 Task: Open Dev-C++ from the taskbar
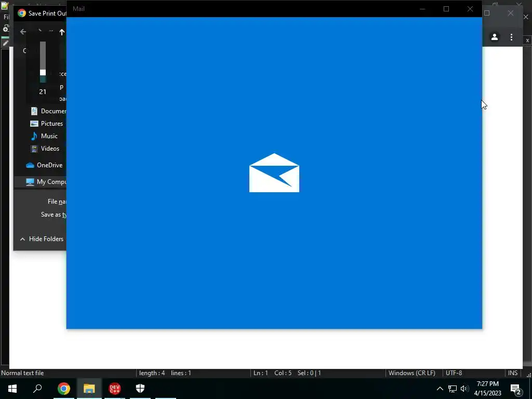click(115, 389)
